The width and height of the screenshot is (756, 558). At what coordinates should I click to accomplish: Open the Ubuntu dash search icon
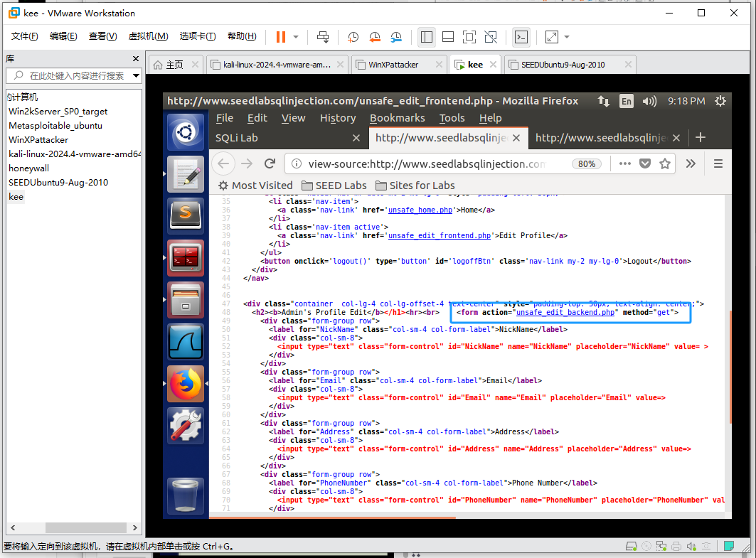coord(186,132)
